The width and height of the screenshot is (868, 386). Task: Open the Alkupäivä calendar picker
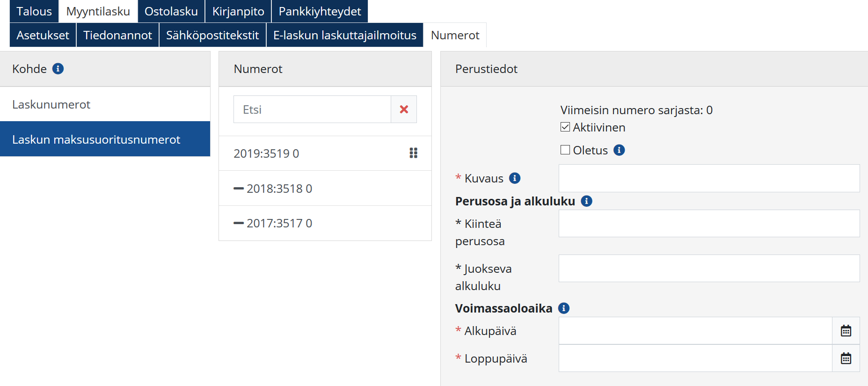[x=846, y=331]
